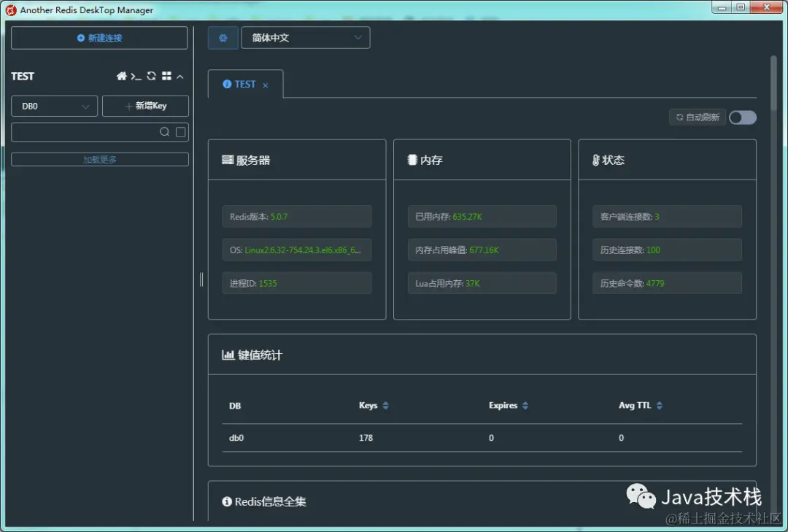Click the app logo in title bar

[x=10, y=10]
